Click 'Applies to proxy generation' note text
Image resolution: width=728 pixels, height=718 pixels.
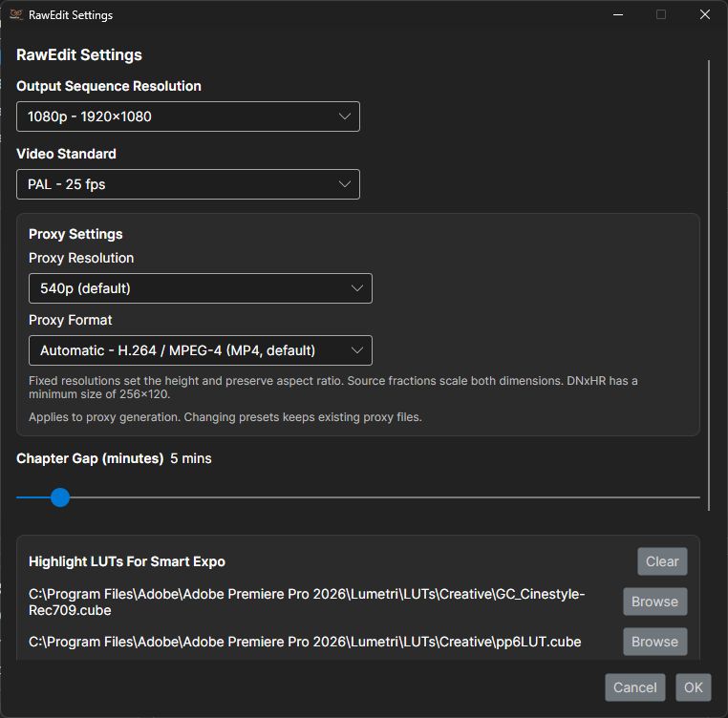(225, 417)
